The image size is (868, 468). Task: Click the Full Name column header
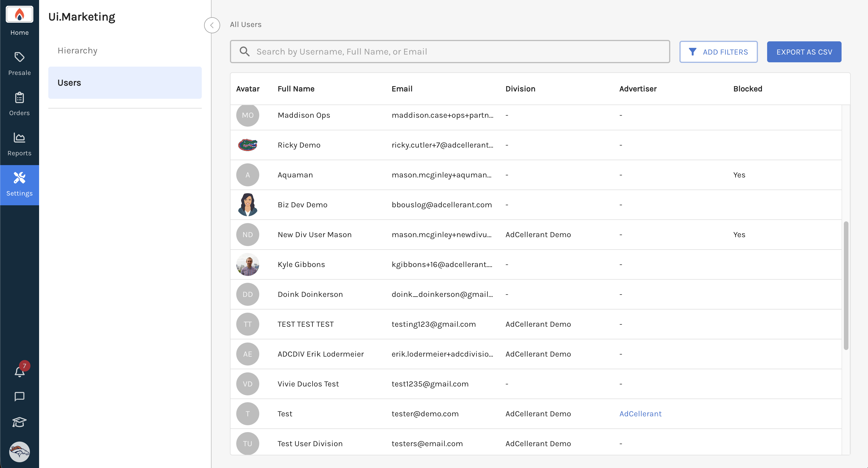296,89
